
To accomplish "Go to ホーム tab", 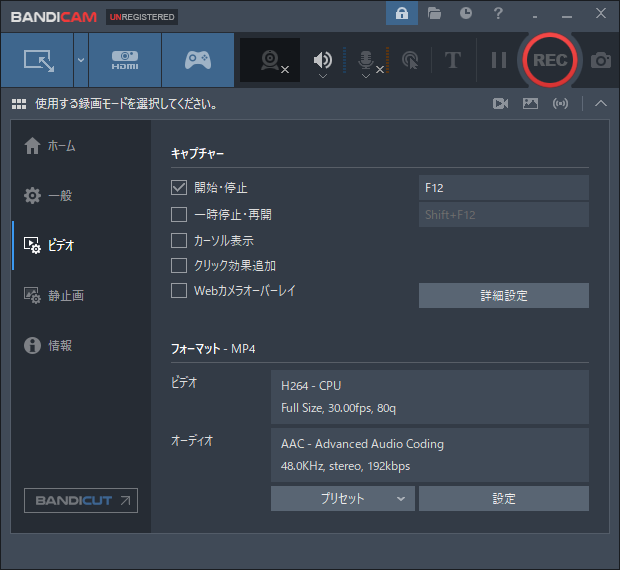I will tap(50, 146).
